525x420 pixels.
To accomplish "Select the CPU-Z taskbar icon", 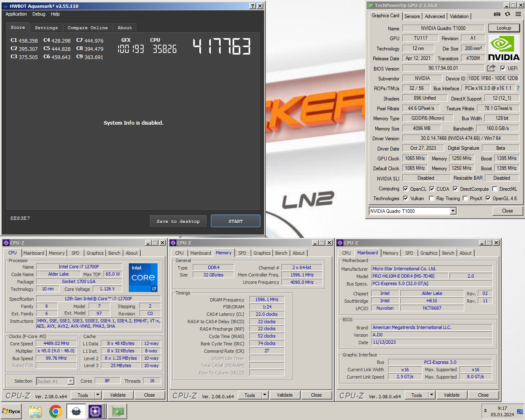I will coord(95,411).
